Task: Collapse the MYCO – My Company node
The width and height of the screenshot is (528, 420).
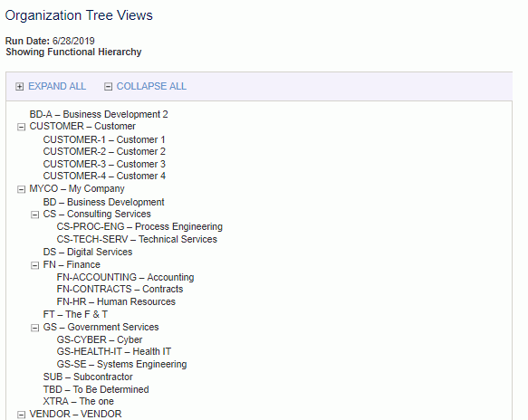Action: pos(21,189)
